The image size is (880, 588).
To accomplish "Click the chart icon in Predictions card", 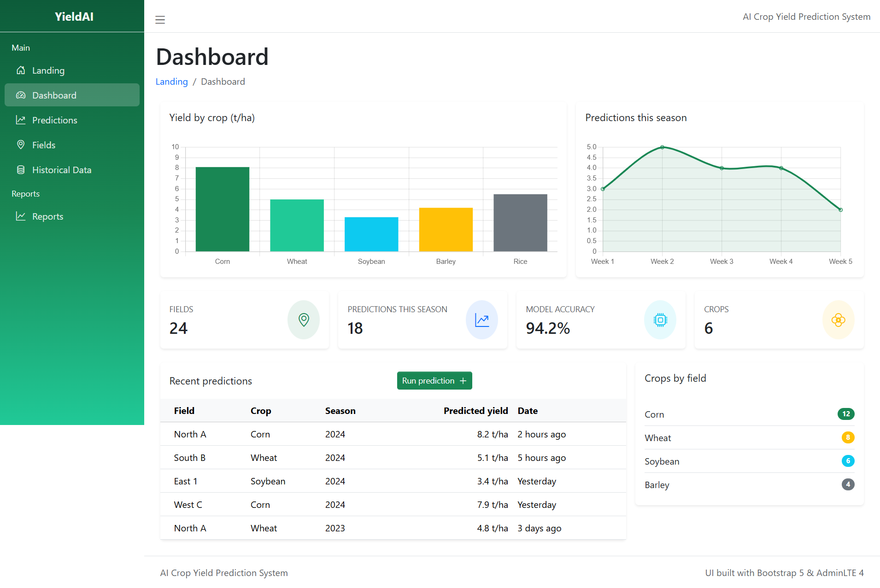I will [x=481, y=320].
